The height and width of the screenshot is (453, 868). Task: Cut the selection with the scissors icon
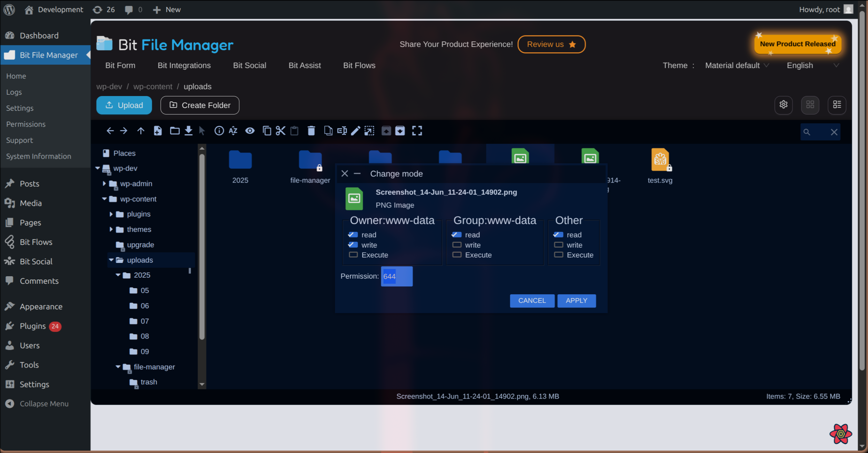click(x=280, y=130)
